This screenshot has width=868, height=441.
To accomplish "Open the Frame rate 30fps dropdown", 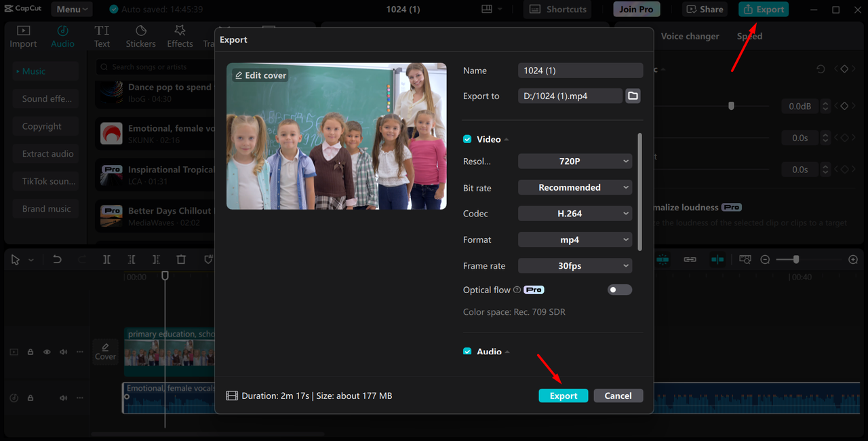I will pyautogui.click(x=575, y=266).
